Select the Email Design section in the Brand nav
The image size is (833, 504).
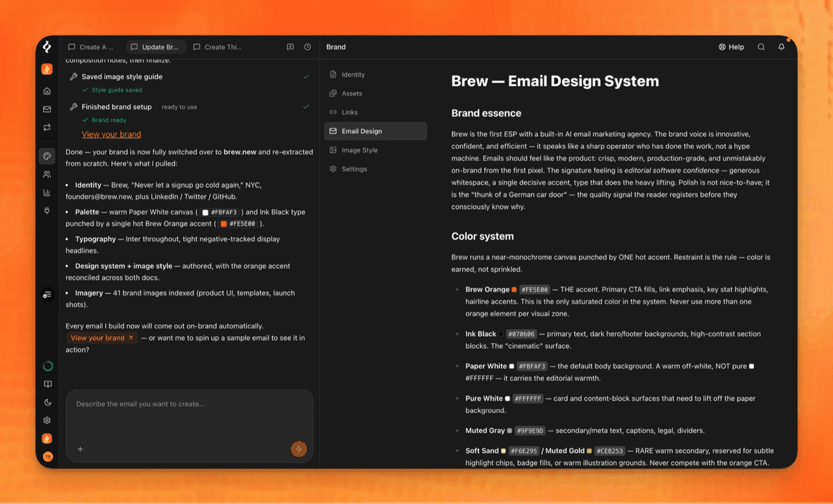click(376, 131)
